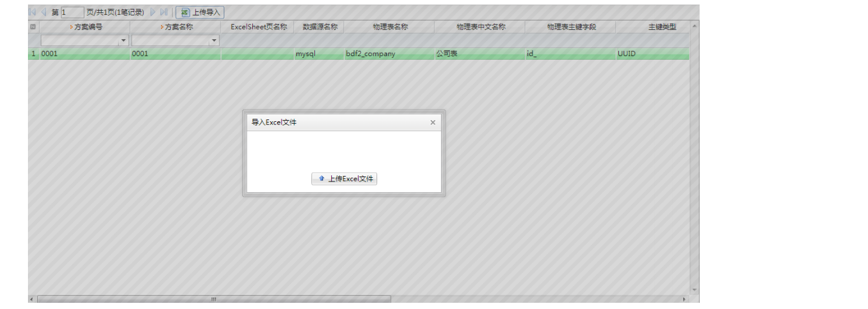This screenshot has width=868, height=309.
Task: Click the horizontal scrollbar left arrow
Action: (32, 299)
